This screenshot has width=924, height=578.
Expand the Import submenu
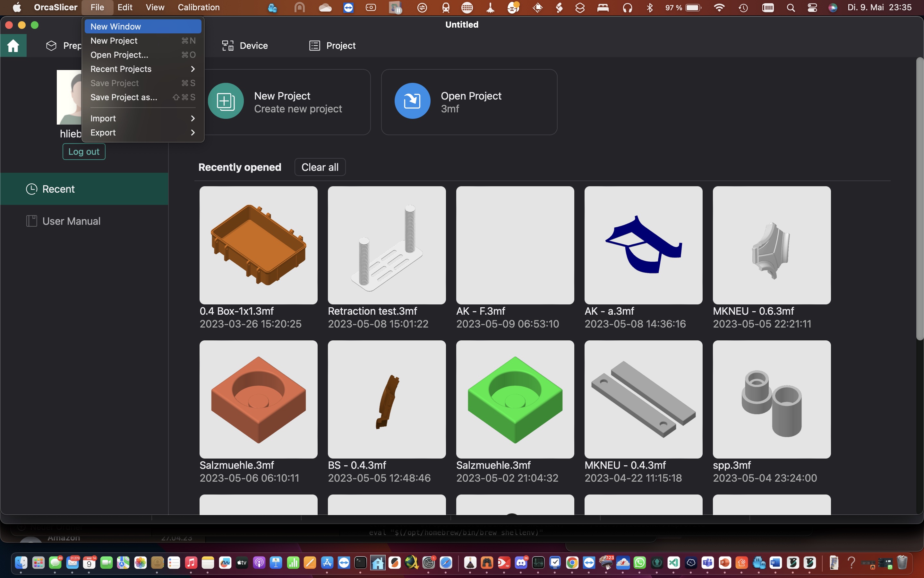click(x=143, y=118)
